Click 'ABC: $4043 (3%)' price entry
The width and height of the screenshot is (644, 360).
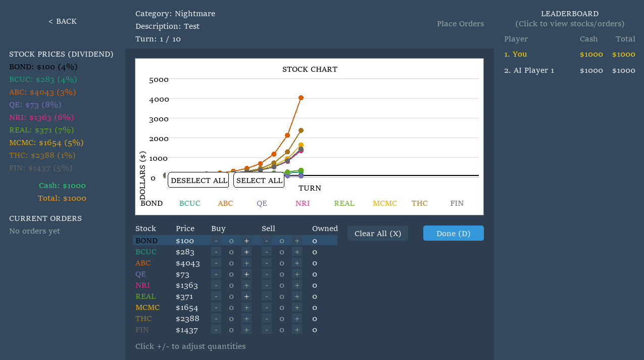click(42, 92)
